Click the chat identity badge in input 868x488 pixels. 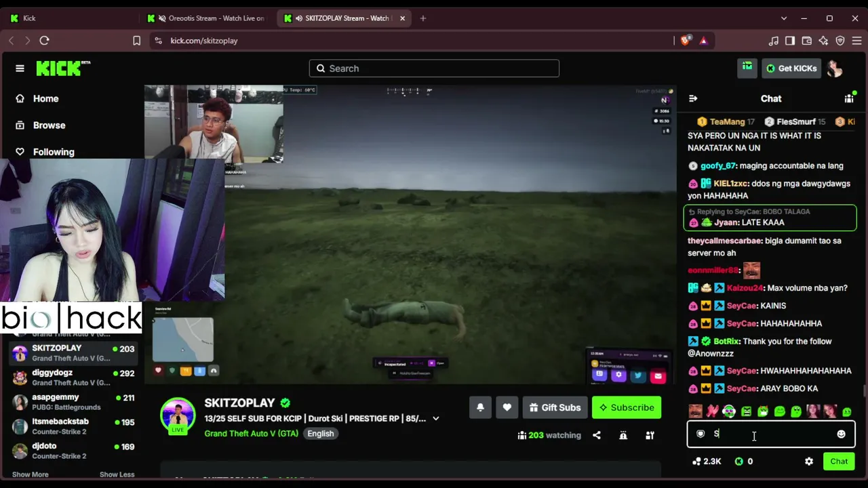click(701, 434)
